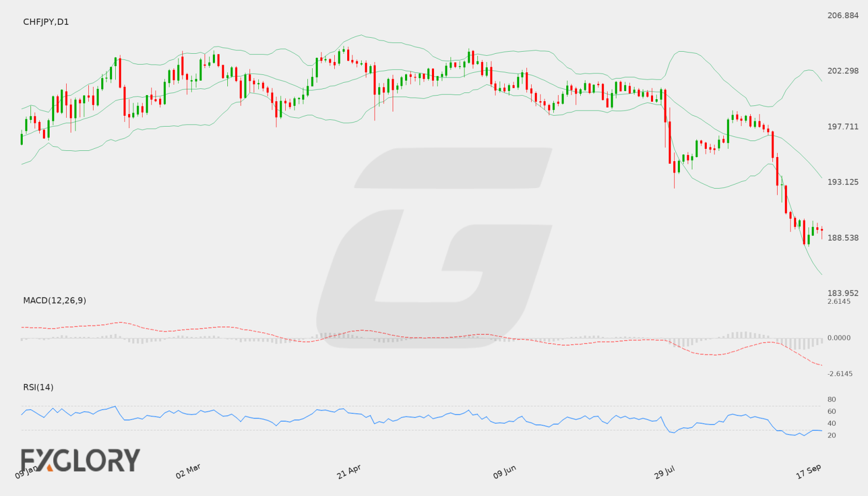Screen dimensions: 868x496
Task: Click the 09 Jun date label
Action: (504, 471)
